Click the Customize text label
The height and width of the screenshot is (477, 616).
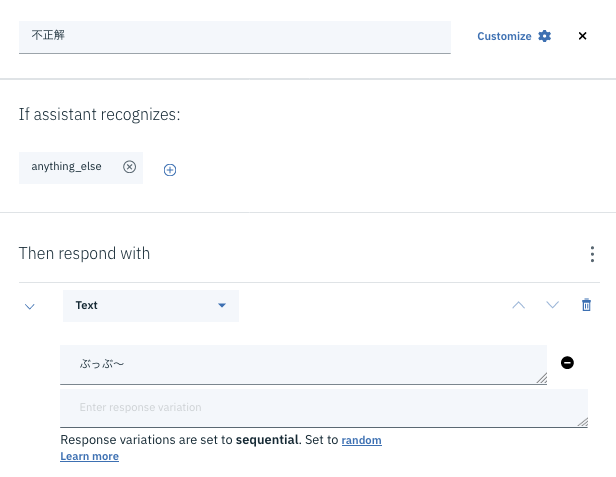point(504,36)
